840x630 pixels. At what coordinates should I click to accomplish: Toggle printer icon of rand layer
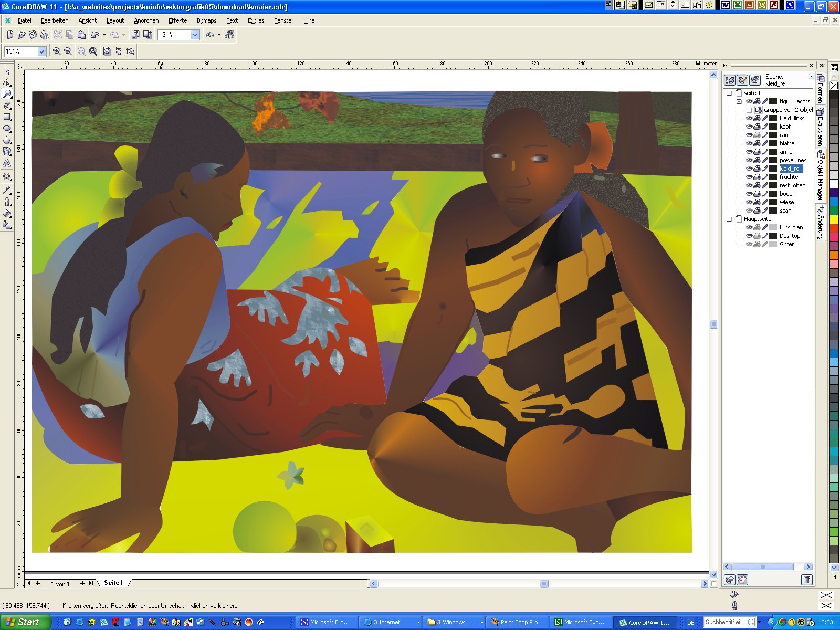coord(757,135)
